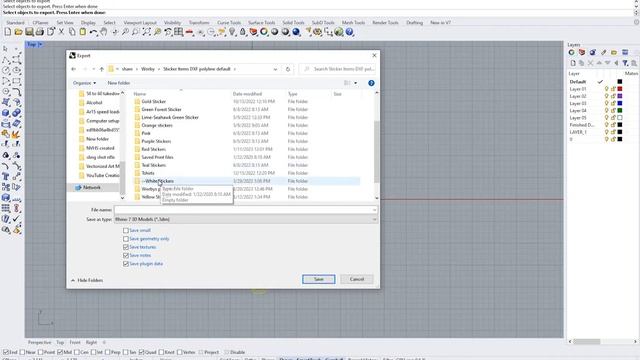This screenshot has width=640, height=360.
Task: Toggle the Quad osnap checkbox
Action: click(x=141, y=352)
